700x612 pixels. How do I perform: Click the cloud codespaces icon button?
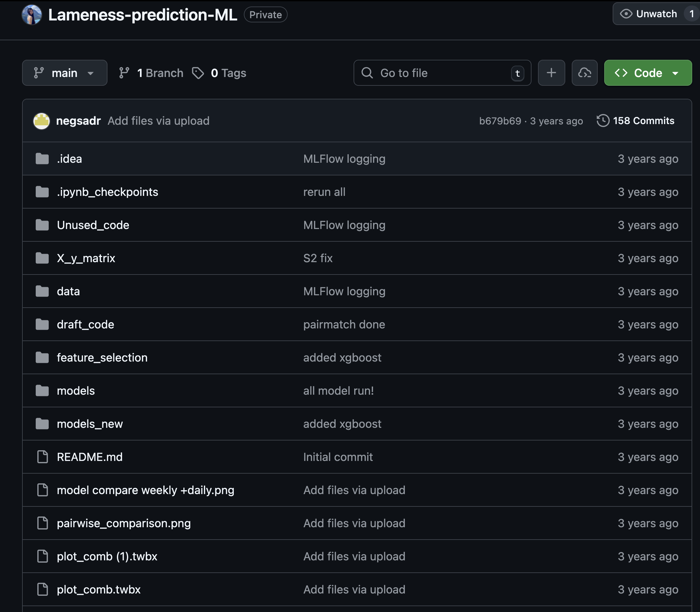(x=584, y=73)
